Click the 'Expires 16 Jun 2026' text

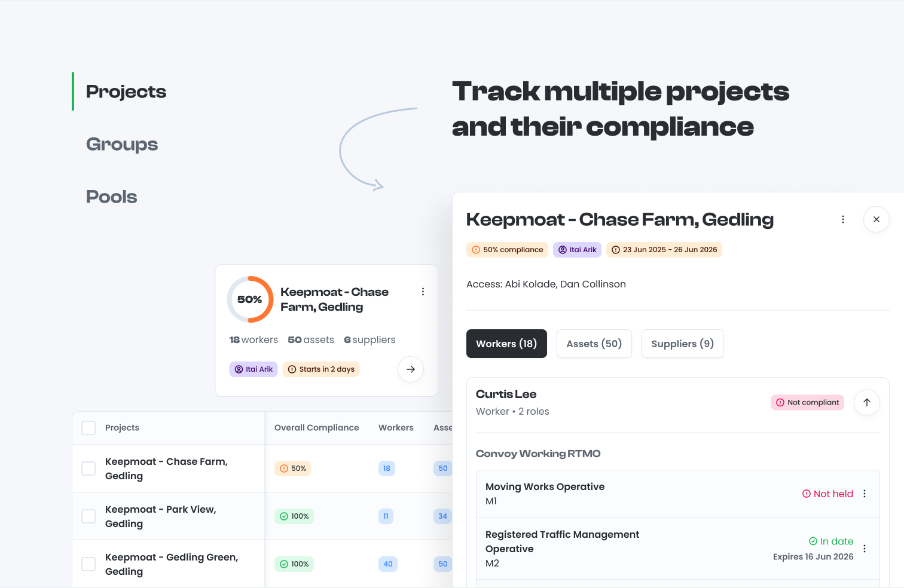pyautogui.click(x=813, y=557)
